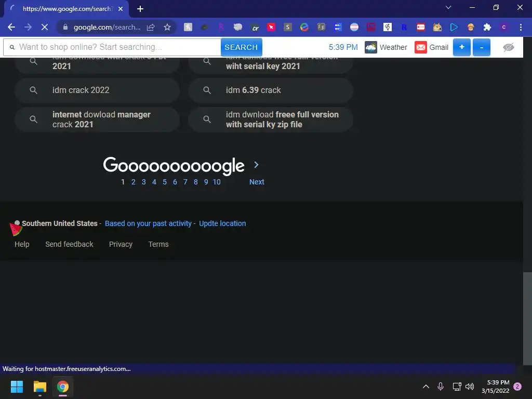532x399 pixels.
Task: Open the 'cr' extension icon
Action: pyautogui.click(x=255, y=28)
